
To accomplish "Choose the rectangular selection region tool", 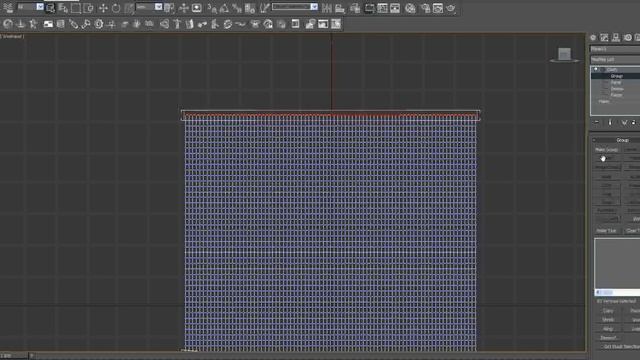I will pyautogui.click(x=76, y=8).
